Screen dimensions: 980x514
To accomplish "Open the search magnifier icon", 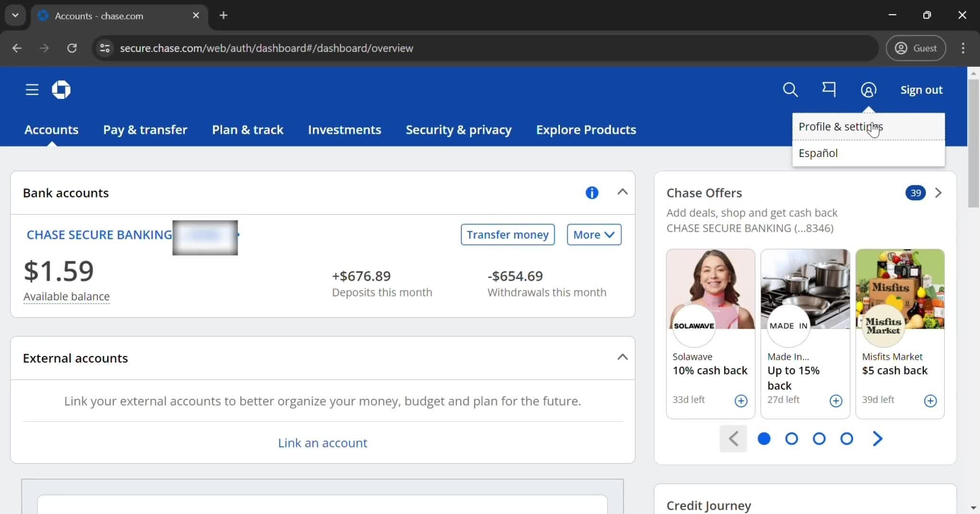I will 790,89.
